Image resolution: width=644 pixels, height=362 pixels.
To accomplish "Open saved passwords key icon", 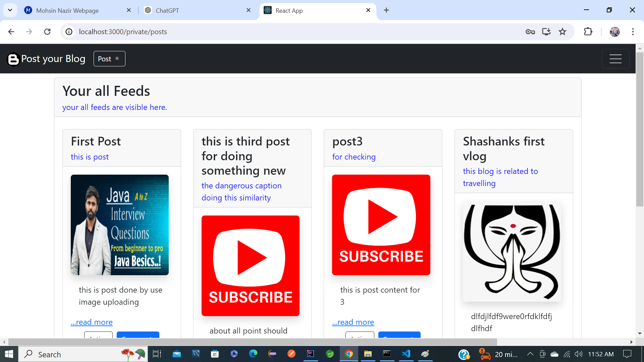I will pyautogui.click(x=530, y=32).
